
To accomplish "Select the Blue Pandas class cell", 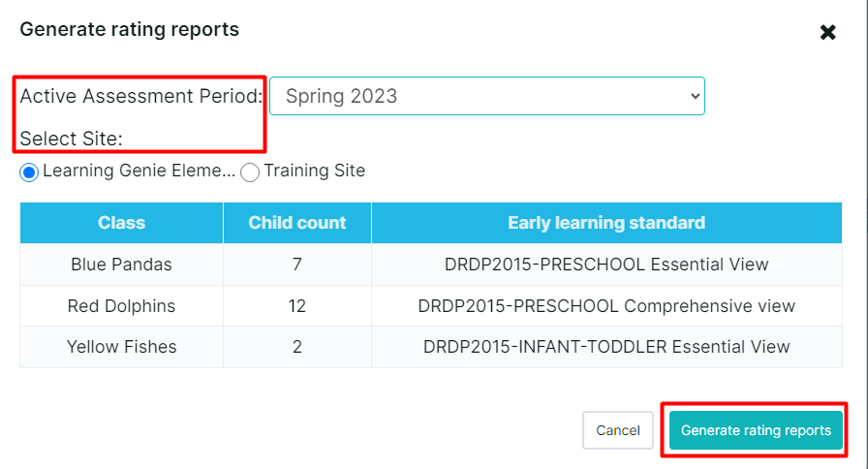I will click(121, 265).
